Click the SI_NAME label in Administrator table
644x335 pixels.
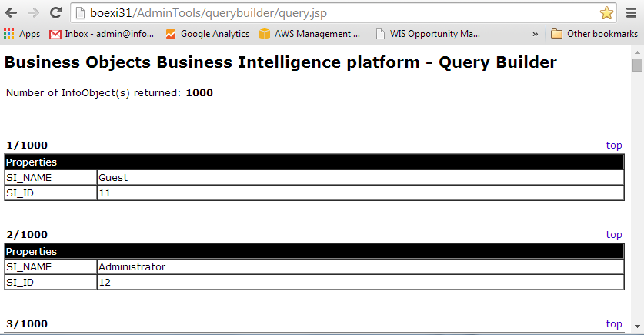[x=28, y=266]
